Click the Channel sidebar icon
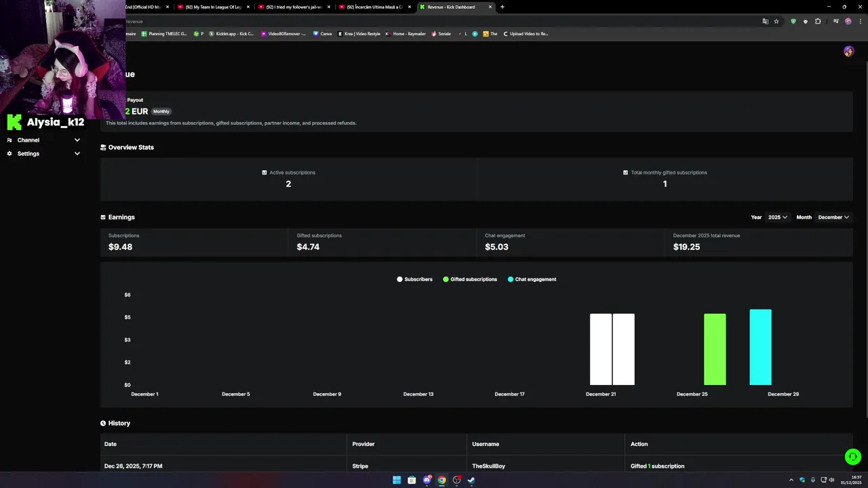The image size is (868, 488). (9, 140)
